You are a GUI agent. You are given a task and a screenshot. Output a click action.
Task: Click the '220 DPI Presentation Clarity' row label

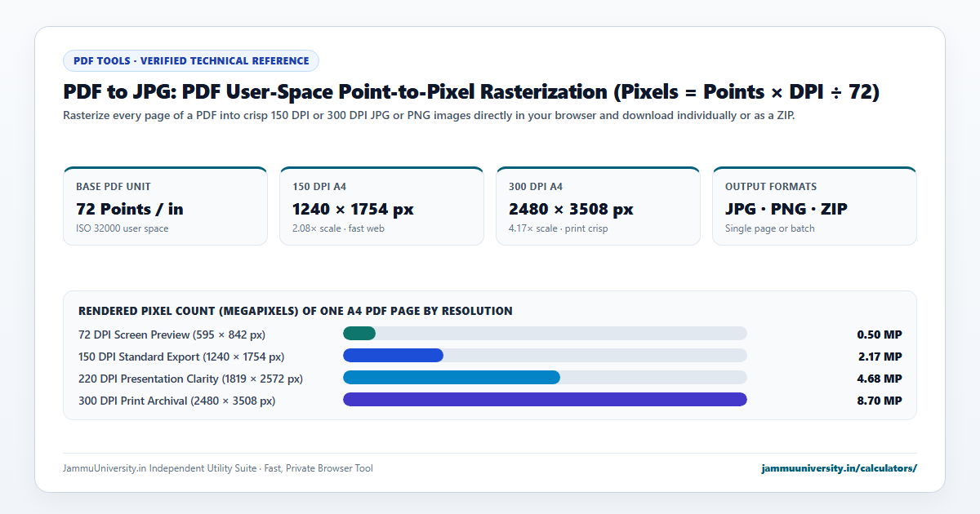(x=190, y=379)
